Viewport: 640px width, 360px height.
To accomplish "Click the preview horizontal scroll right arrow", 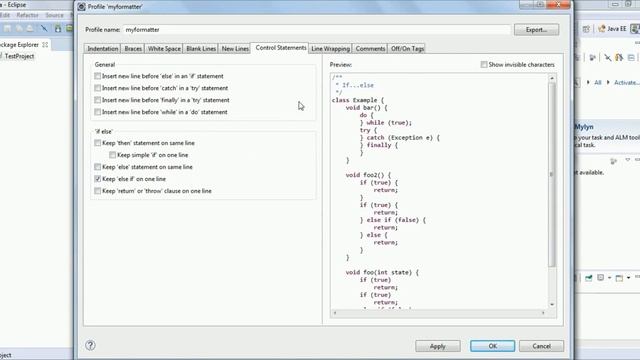I will tap(543, 313).
